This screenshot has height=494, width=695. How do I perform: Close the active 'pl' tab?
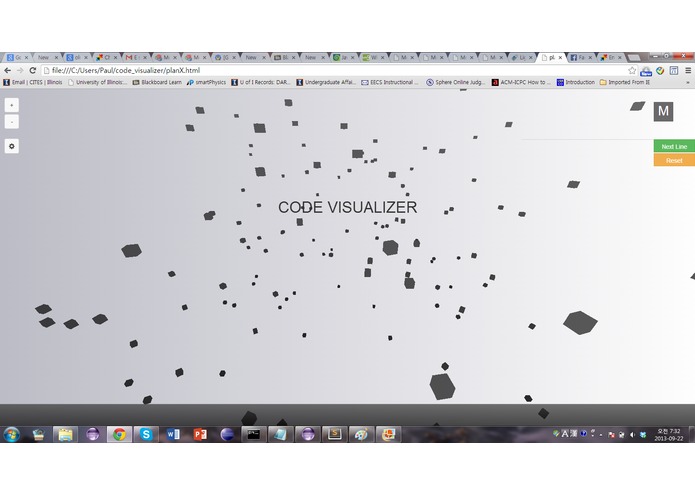click(x=560, y=58)
